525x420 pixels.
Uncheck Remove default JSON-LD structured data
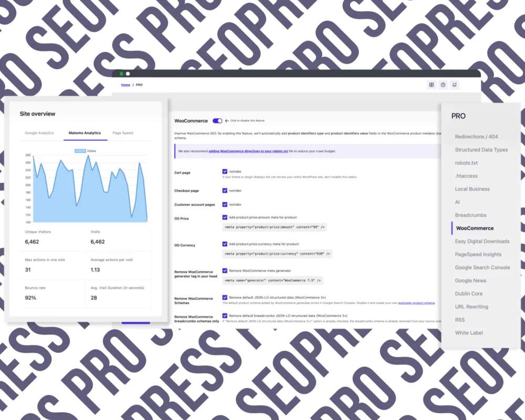coord(225,298)
